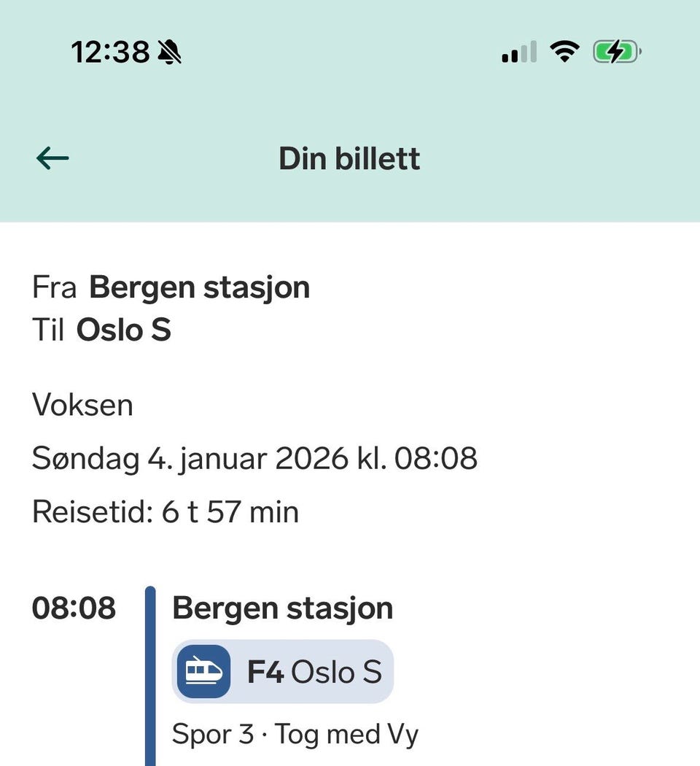Select the "Fra Bergen stasjon" origin line
This screenshot has height=766, width=700.
pyautogui.click(x=171, y=287)
